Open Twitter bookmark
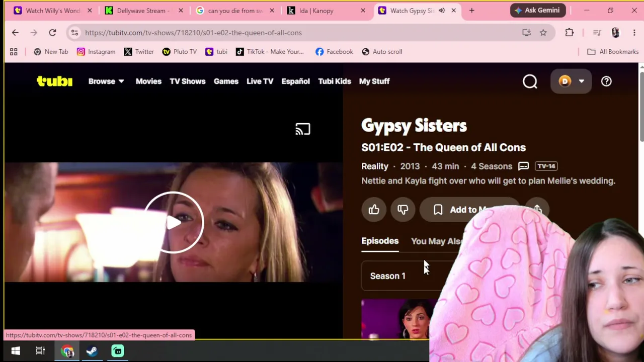 click(x=138, y=52)
